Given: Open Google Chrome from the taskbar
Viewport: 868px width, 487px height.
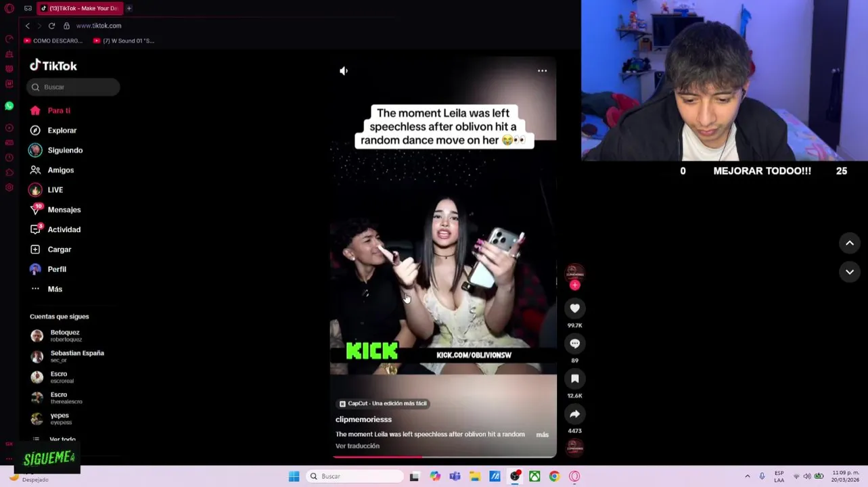Looking at the screenshot, I should [x=554, y=476].
